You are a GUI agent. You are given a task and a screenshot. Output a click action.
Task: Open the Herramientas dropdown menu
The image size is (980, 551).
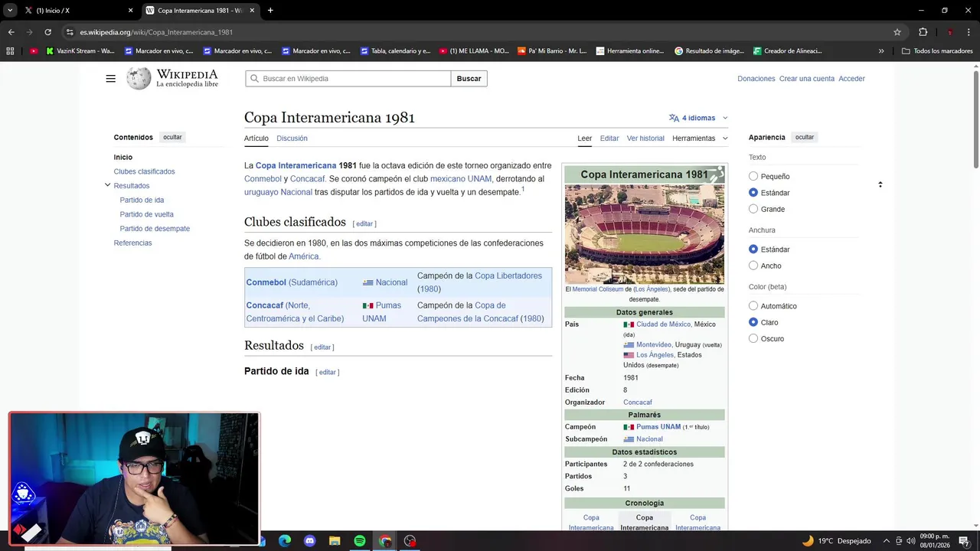coord(700,139)
